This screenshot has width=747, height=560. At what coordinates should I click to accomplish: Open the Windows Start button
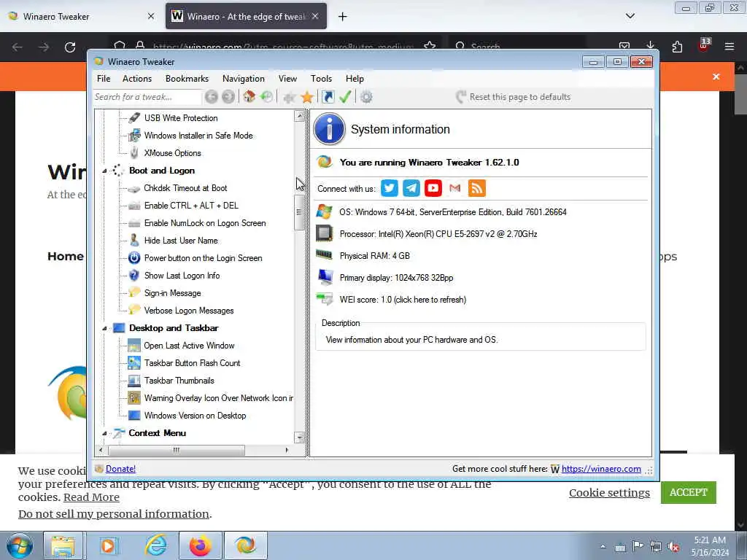20,545
